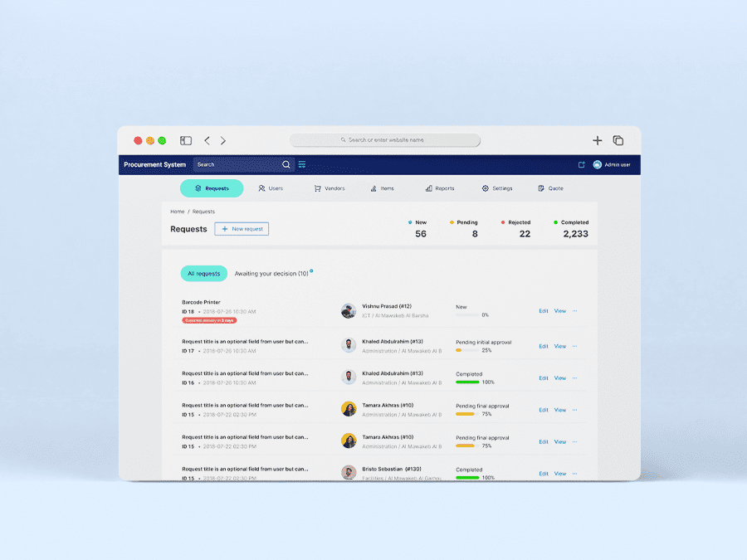Open more options for Barcode Printer row
Viewport: 747px width, 560px height.
[x=575, y=311]
